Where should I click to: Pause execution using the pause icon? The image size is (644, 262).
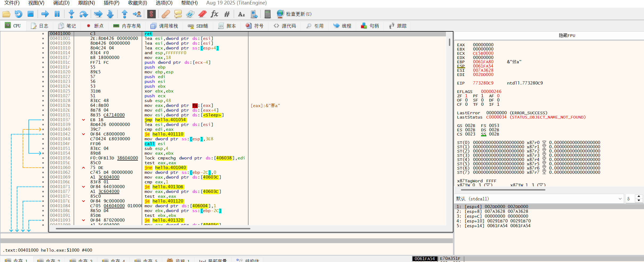[x=57, y=14]
